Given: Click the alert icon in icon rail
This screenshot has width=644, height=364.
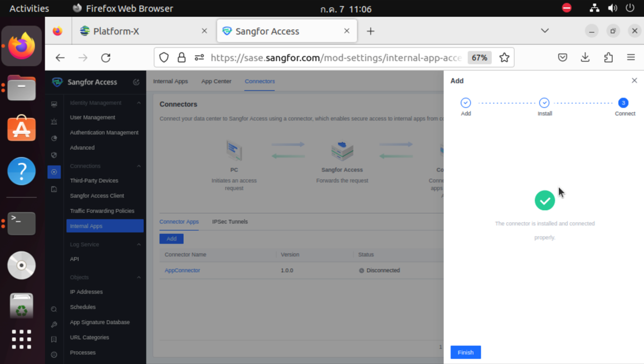Looking at the screenshot, I should coord(54,121).
